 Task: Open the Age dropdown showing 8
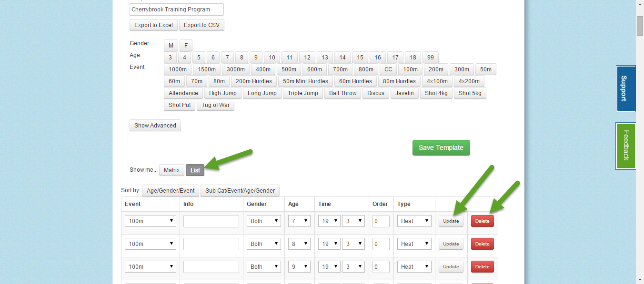pos(299,244)
